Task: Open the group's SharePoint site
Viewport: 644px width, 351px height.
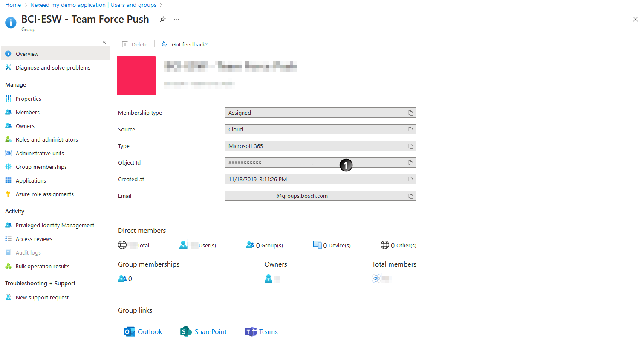Action: coord(203,331)
